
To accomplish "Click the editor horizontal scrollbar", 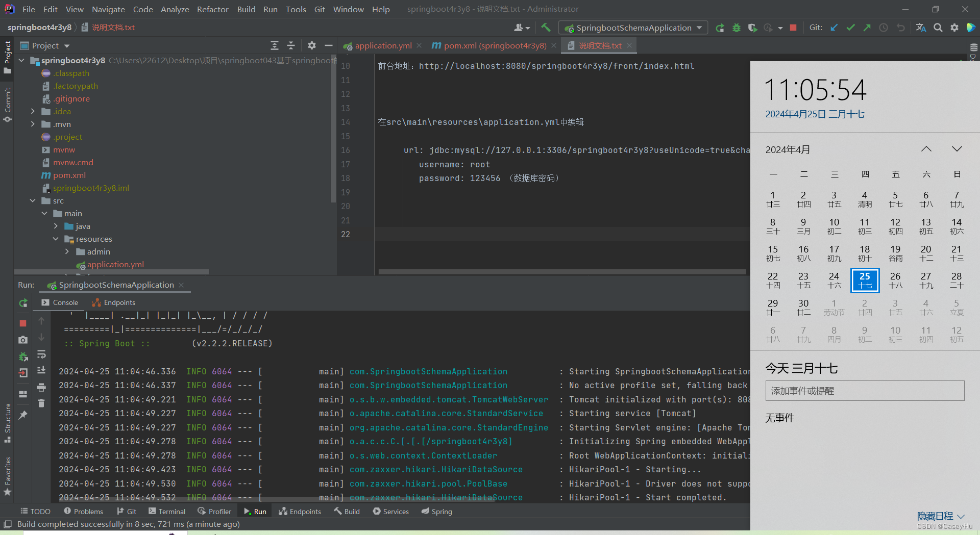I will click(x=561, y=272).
